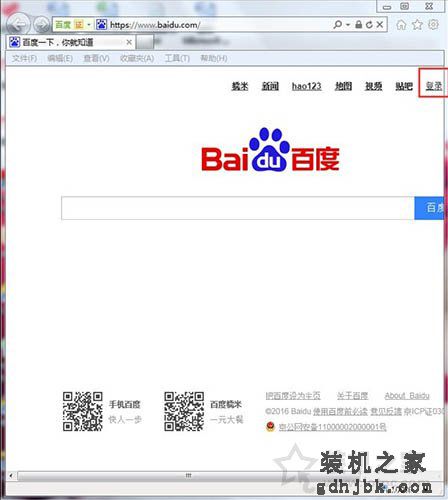This screenshot has height=500, width=448.
Task: Focus the Baidu search input box
Action: click(238, 208)
